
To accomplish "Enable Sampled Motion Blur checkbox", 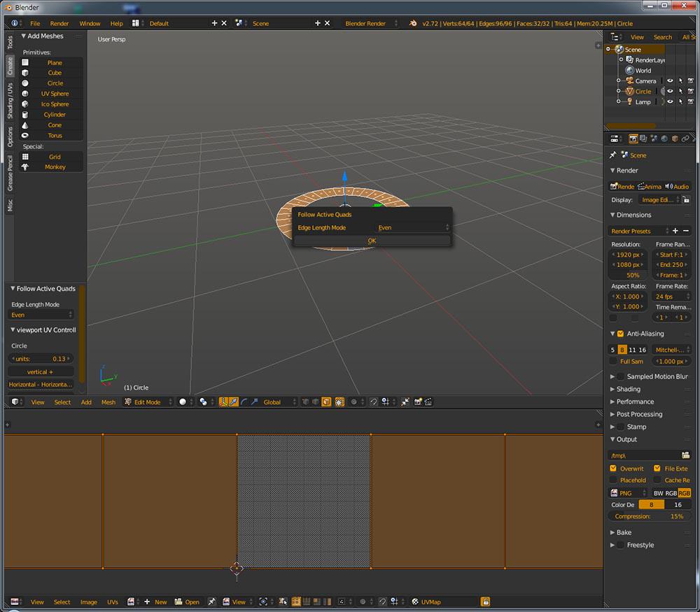I will pos(620,376).
